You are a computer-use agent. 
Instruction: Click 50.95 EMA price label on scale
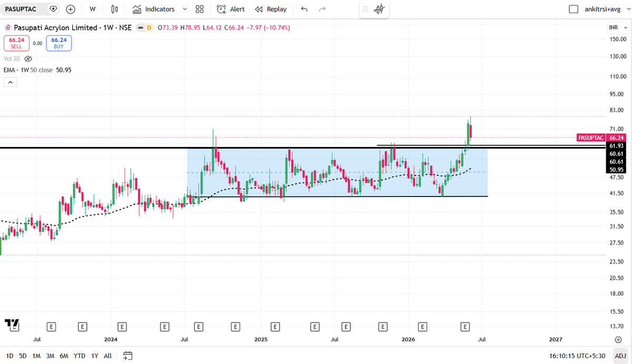click(x=616, y=169)
